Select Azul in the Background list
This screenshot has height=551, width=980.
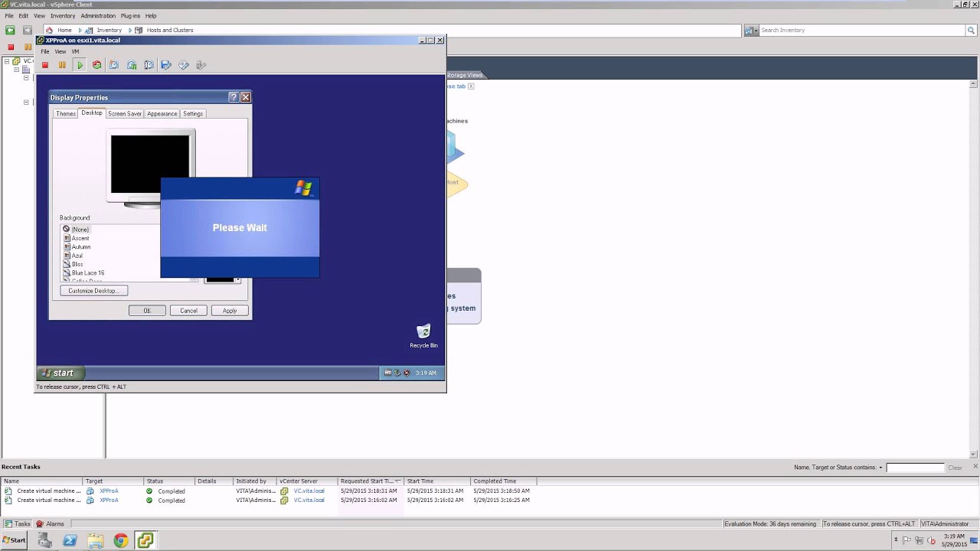pos(77,256)
